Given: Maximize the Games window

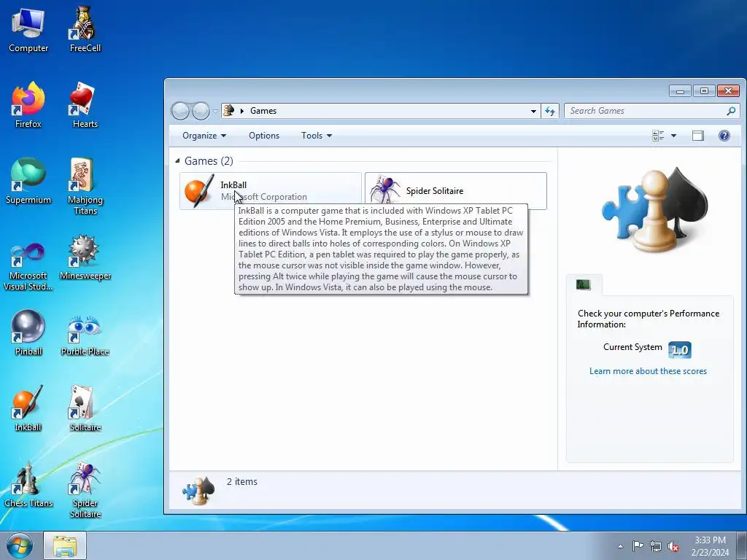Looking at the screenshot, I should click(x=704, y=90).
